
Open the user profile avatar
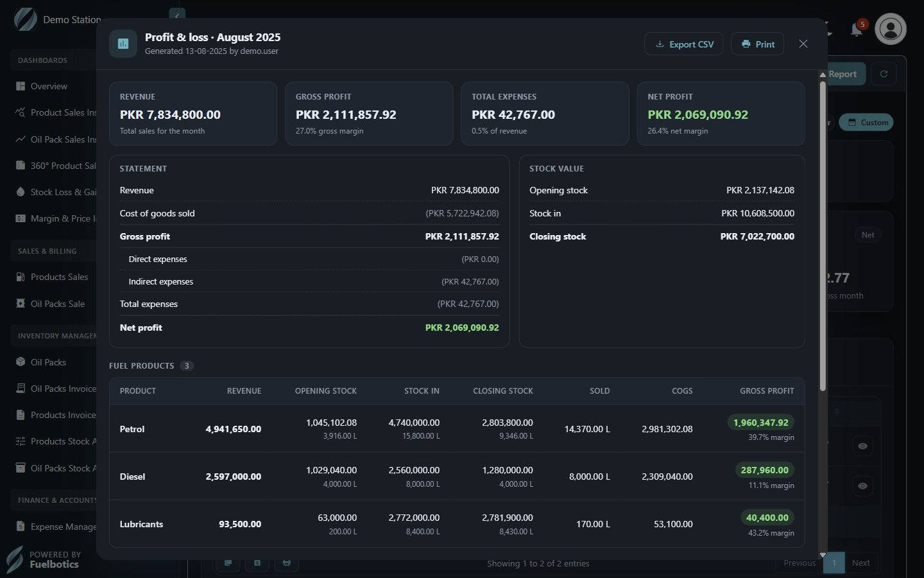point(891,29)
